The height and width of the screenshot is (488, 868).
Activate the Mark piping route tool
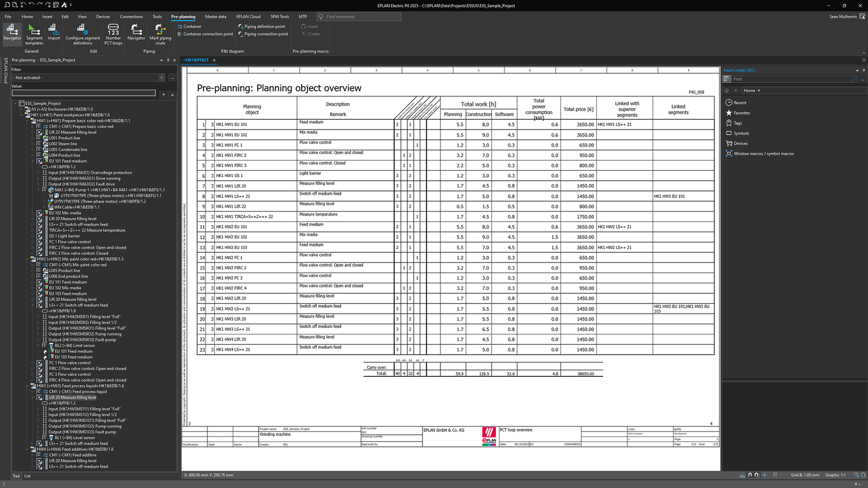pyautogui.click(x=160, y=34)
